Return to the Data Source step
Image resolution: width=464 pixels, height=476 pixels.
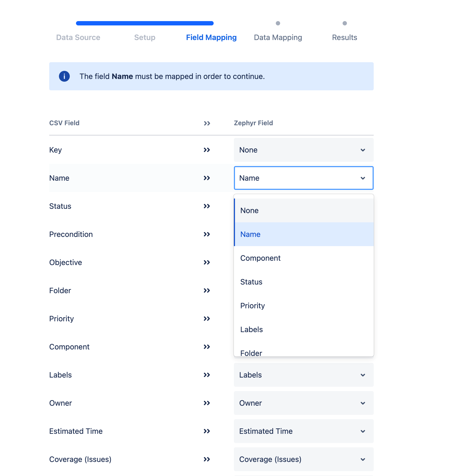pos(78,37)
